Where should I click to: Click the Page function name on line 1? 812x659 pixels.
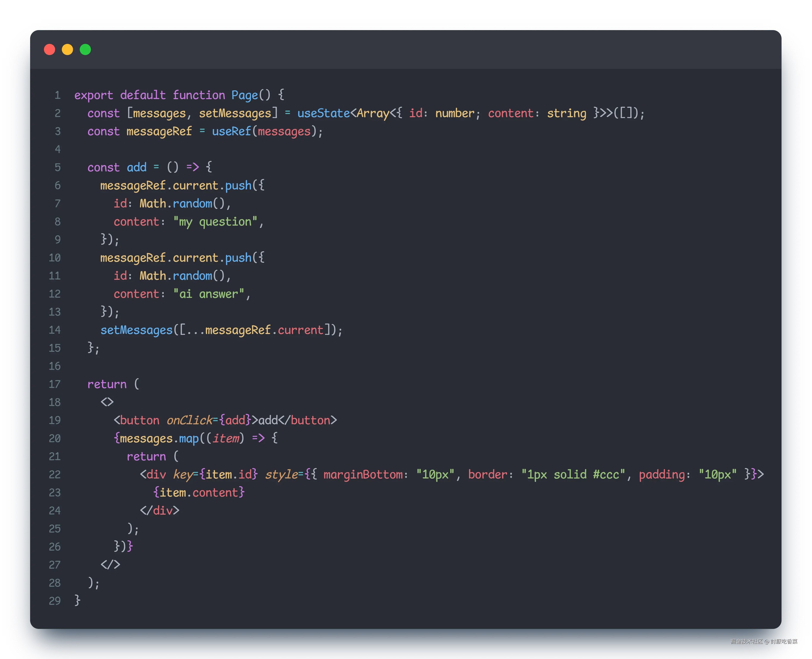point(244,95)
